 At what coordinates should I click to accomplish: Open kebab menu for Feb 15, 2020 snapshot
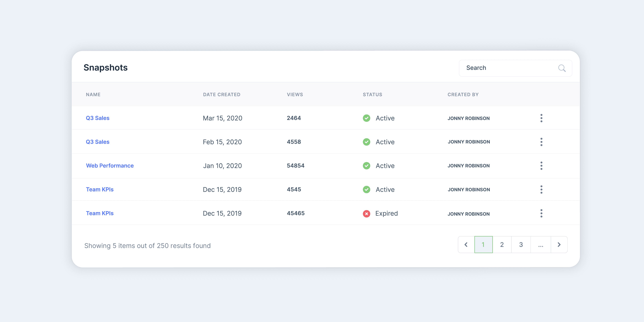541,142
